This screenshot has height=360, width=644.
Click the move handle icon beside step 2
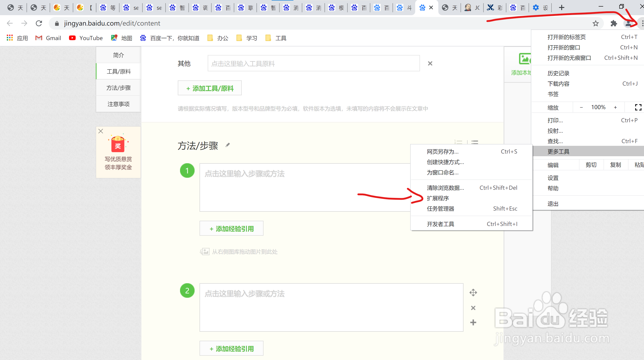pos(473,292)
